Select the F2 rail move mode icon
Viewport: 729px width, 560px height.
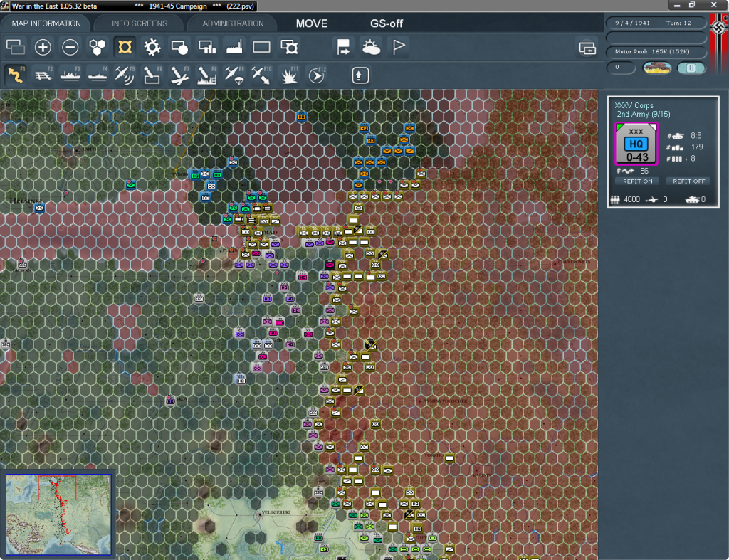click(x=43, y=75)
